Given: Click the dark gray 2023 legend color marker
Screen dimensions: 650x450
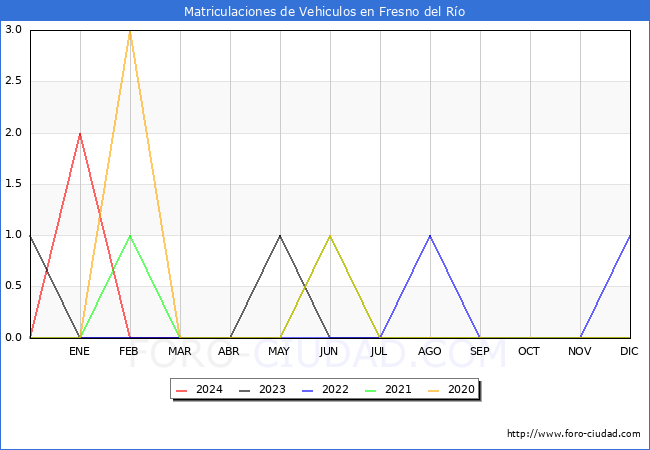Looking at the screenshot, I should coord(245,390).
